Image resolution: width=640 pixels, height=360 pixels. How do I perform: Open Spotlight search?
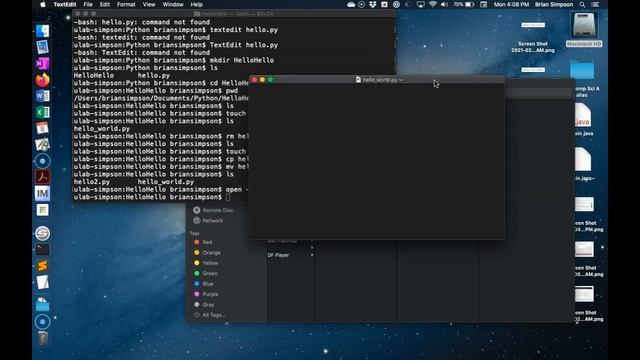click(582, 4)
